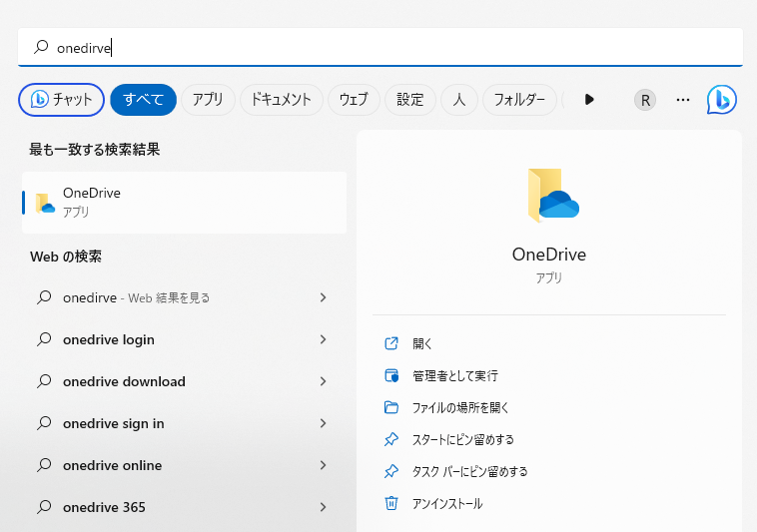Open Bing chat icon at top right
Viewport: 757px width, 532px height.
pyautogui.click(x=721, y=100)
